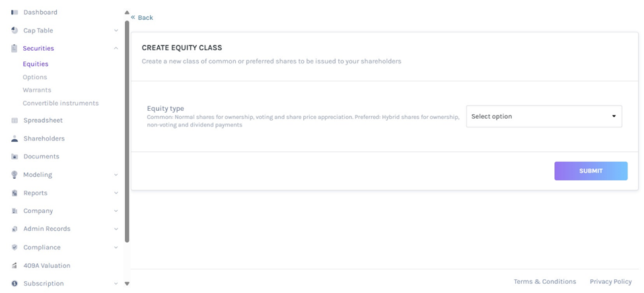Open the Privacy Policy link
The image size is (644, 293).
coord(610,281)
